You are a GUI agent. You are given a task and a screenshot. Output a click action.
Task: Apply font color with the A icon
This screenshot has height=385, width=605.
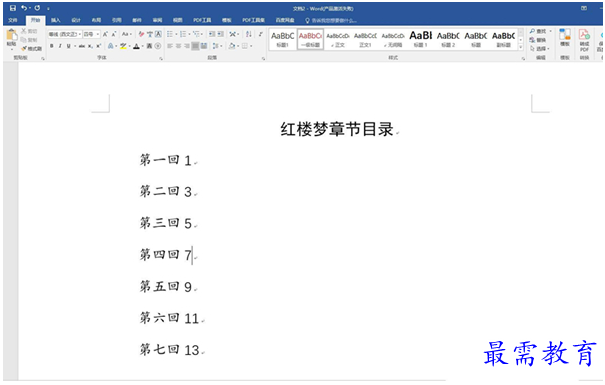click(136, 46)
